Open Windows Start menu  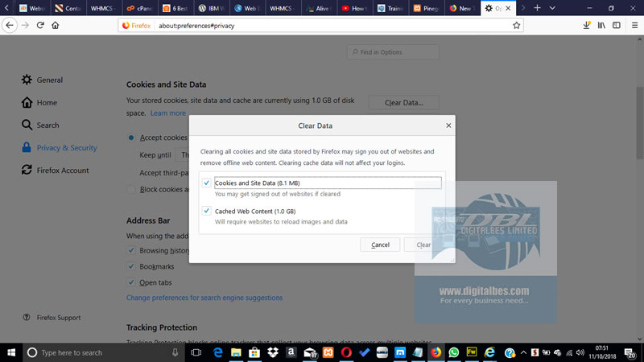11,352
